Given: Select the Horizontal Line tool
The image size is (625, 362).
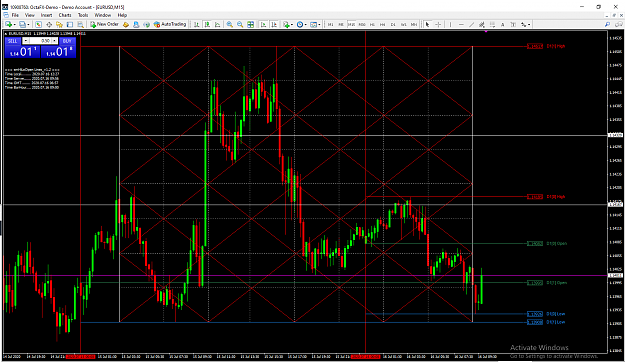Looking at the screenshot, I should [x=461, y=25].
